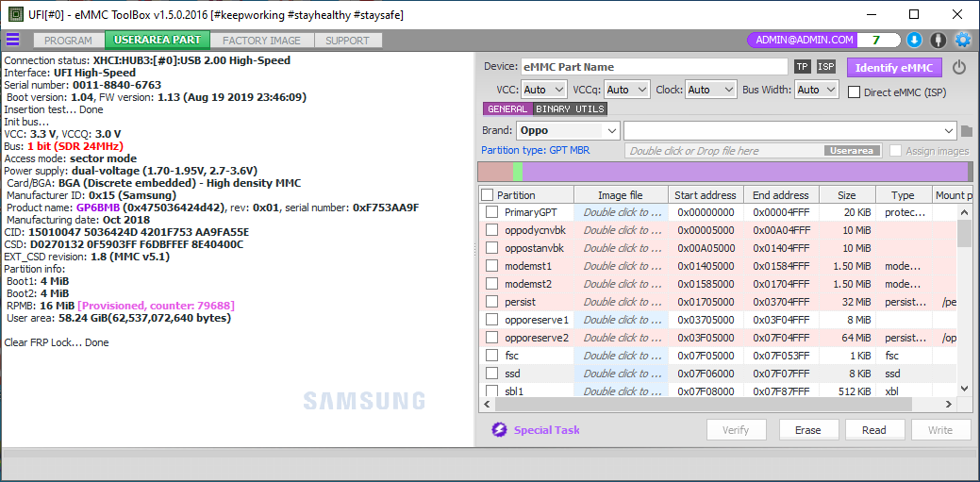
Task: Click the black shield/microphone icon
Action: click(938, 40)
